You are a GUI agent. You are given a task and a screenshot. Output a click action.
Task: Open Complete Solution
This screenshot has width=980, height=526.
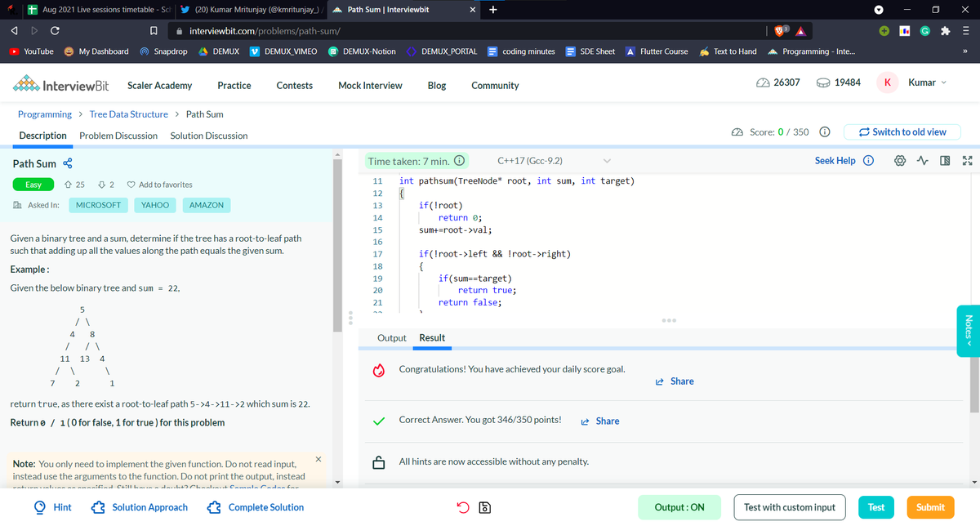tap(257, 507)
